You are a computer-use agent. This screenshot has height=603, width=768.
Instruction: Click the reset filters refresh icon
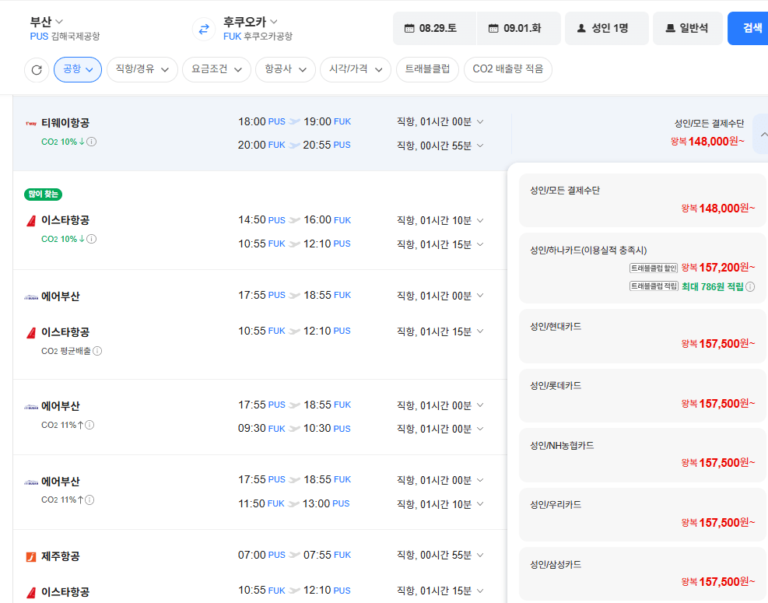(x=37, y=70)
